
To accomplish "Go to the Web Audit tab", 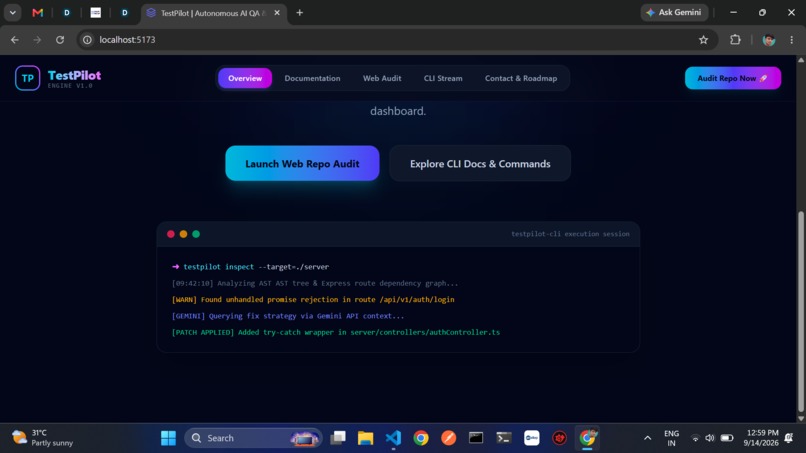I will pos(382,78).
